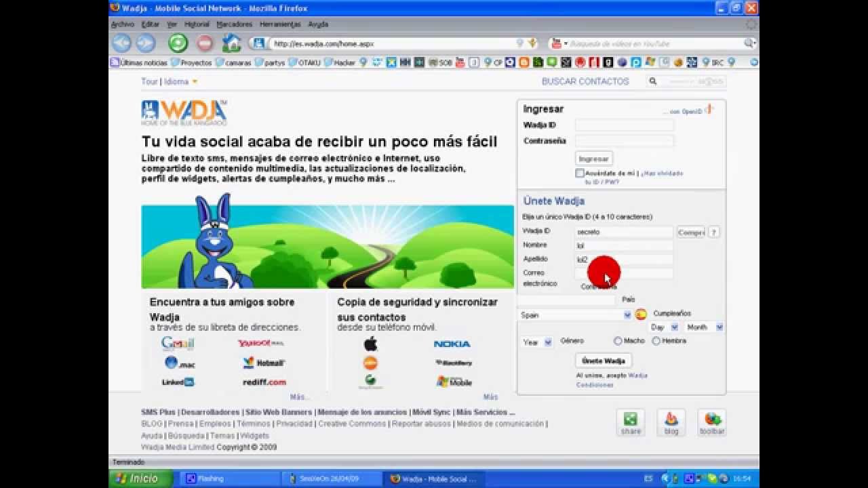The height and width of the screenshot is (488, 868).
Task: Select the Hembra gender radio button
Action: pos(656,341)
